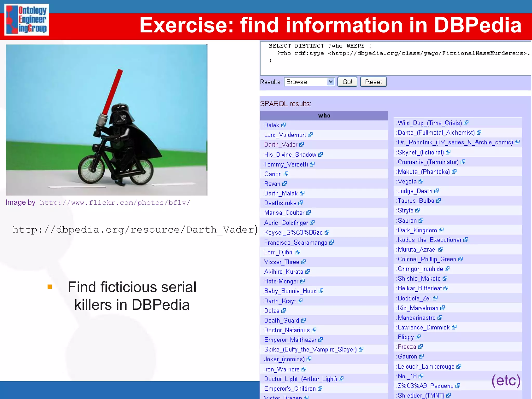
Task: Click the who column header
Action: click(x=324, y=116)
